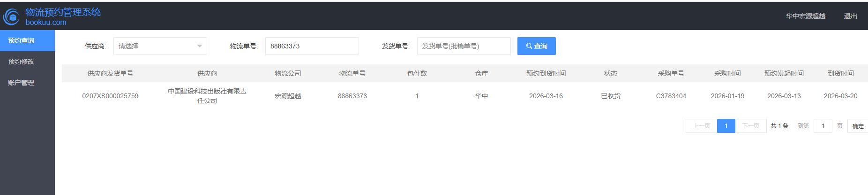Click the 采购单号 C3783404 cell
Viewport: 868px width, 195px height.
[671, 96]
